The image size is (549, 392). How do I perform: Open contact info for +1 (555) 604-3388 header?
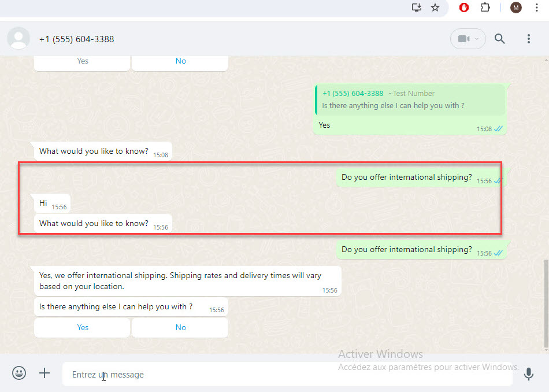click(x=76, y=39)
